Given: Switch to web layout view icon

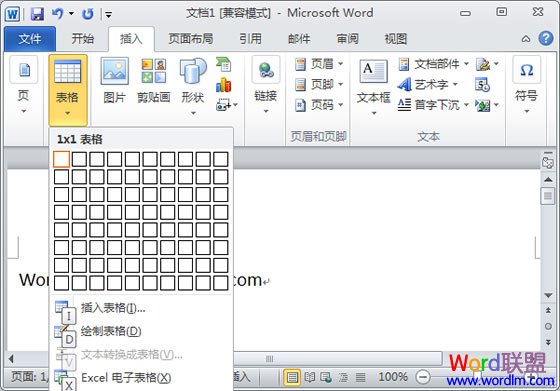Looking at the screenshot, I should pyautogui.click(x=326, y=377).
